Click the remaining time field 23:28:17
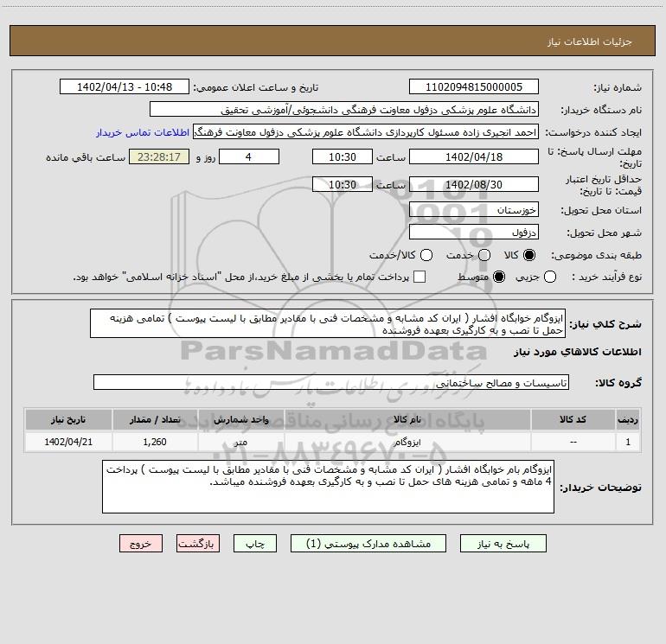The height and width of the screenshot is (644, 666). tap(159, 156)
